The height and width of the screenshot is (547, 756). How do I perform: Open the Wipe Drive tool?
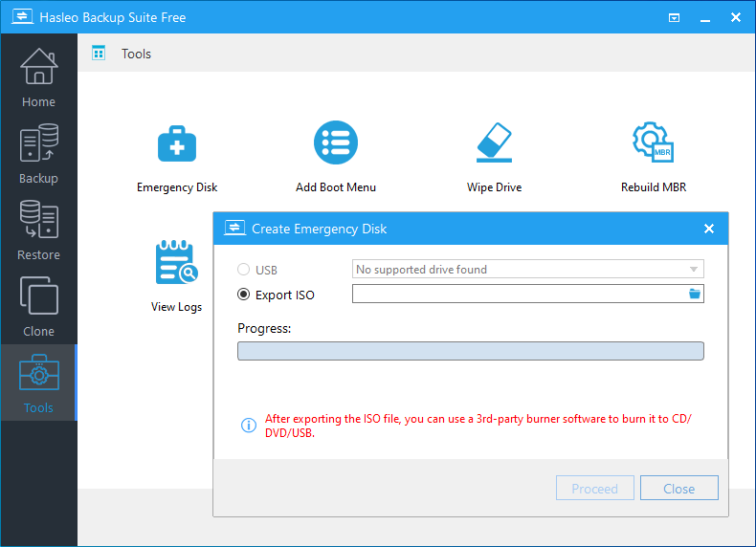click(x=494, y=158)
